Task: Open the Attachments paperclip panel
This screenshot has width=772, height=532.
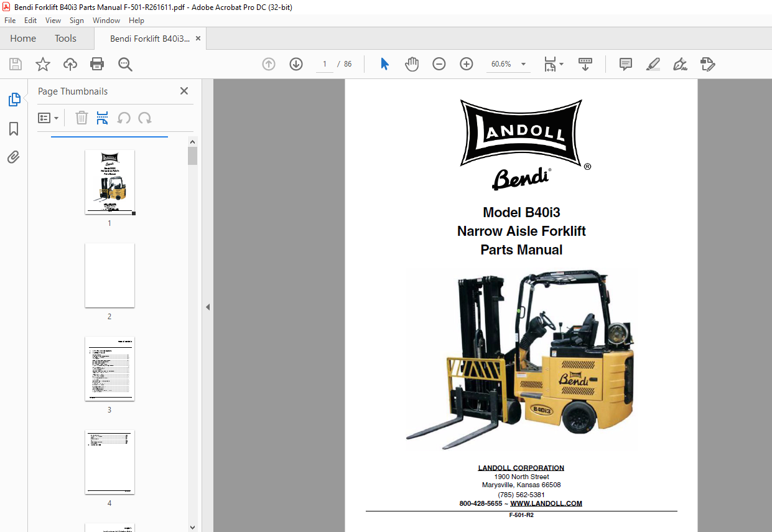Action: pos(14,157)
